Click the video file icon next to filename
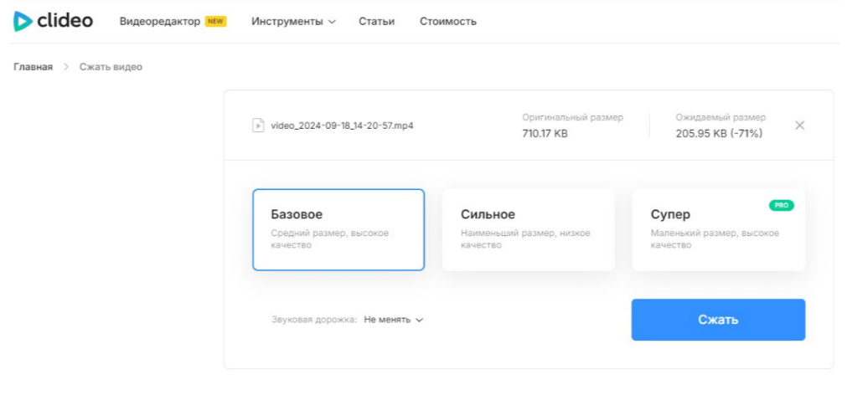This screenshot has height=400, width=868. 258,125
